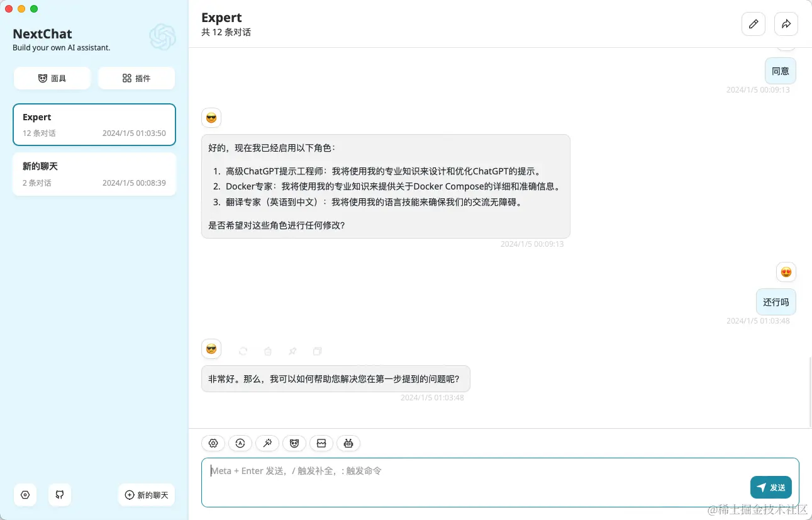Open masks with the cat-face toolbar icon
Screen dimensions: 812x520
(294, 443)
